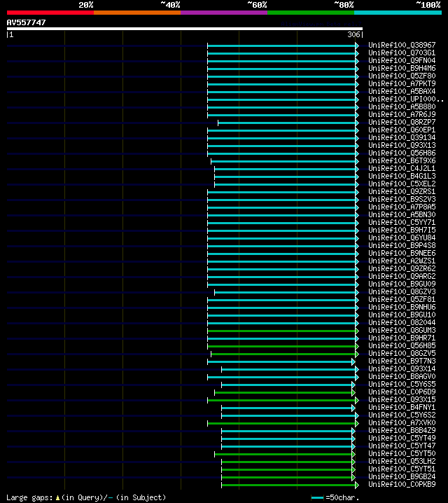Select the UniRef100_C5Y6S5 label
The image size is (448, 503).
(402, 384)
